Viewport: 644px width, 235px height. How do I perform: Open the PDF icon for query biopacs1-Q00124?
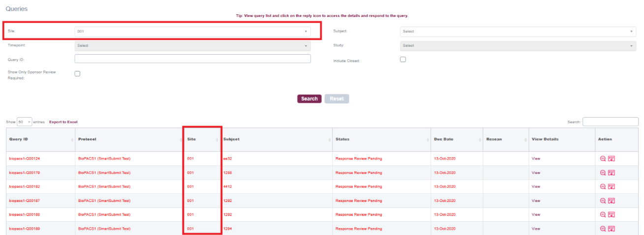click(612, 159)
